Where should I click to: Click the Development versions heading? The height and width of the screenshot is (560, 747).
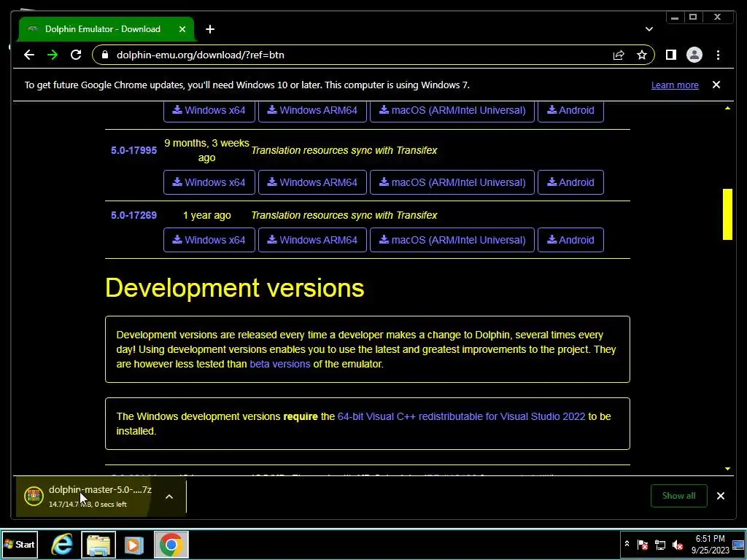pos(235,287)
